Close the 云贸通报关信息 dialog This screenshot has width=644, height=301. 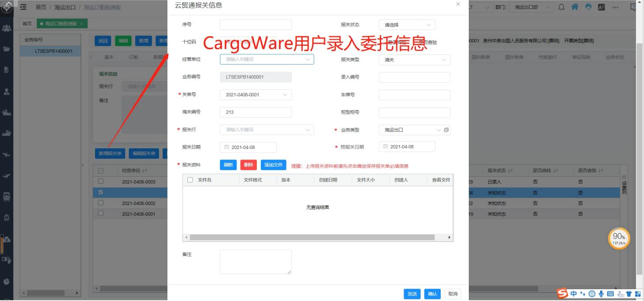coord(458,4)
